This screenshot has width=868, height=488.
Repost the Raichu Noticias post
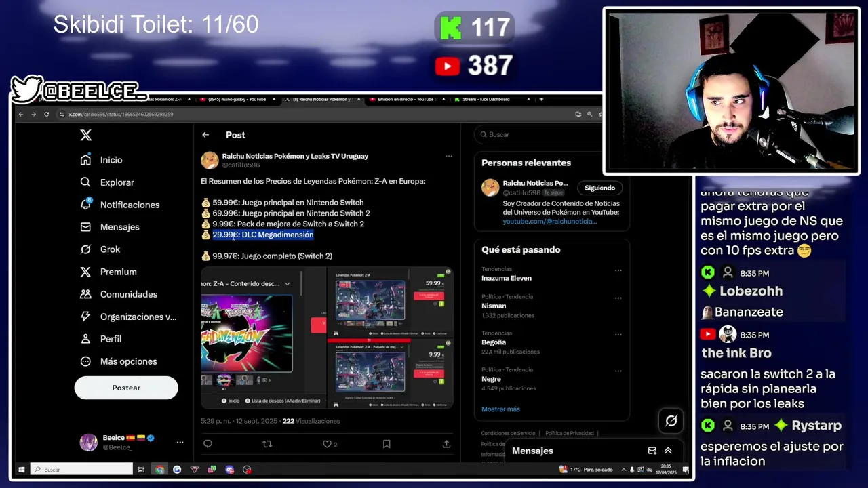pos(267,444)
